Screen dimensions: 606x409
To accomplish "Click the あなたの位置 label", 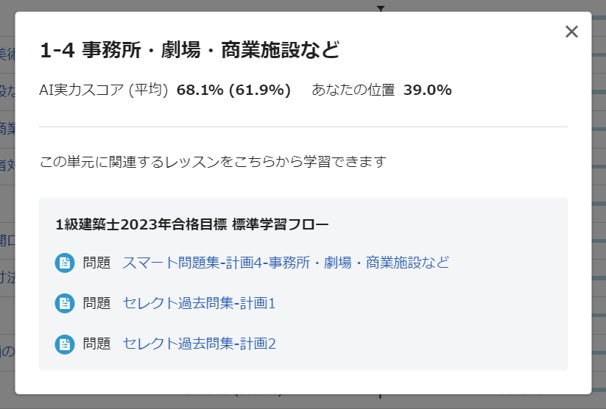I will tap(353, 90).
